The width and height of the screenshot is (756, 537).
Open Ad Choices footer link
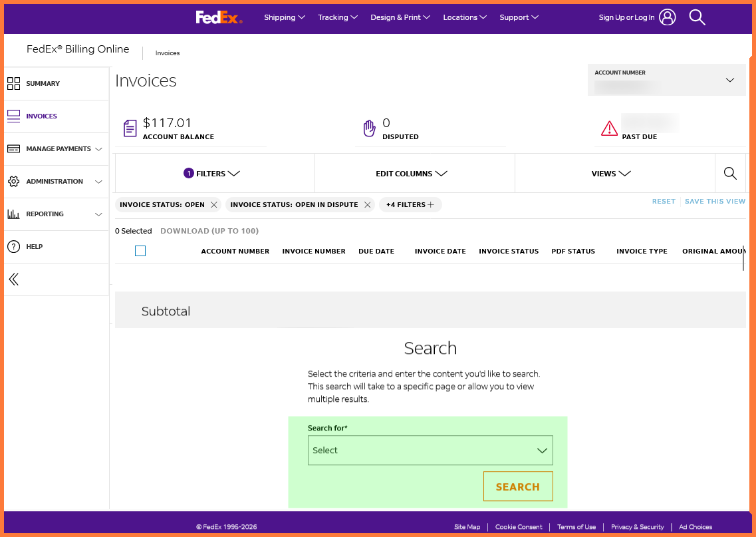pos(695,527)
